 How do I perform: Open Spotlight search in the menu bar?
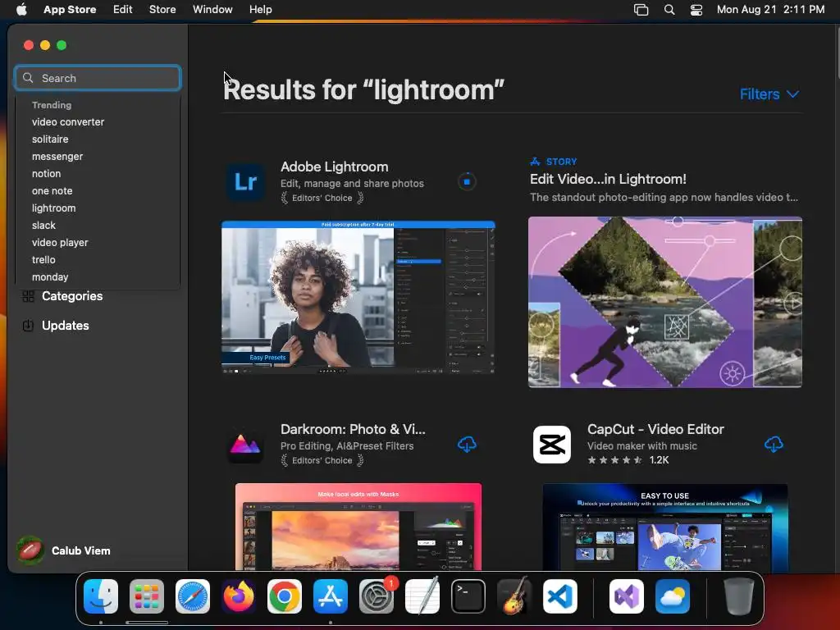(x=669, y=10)
